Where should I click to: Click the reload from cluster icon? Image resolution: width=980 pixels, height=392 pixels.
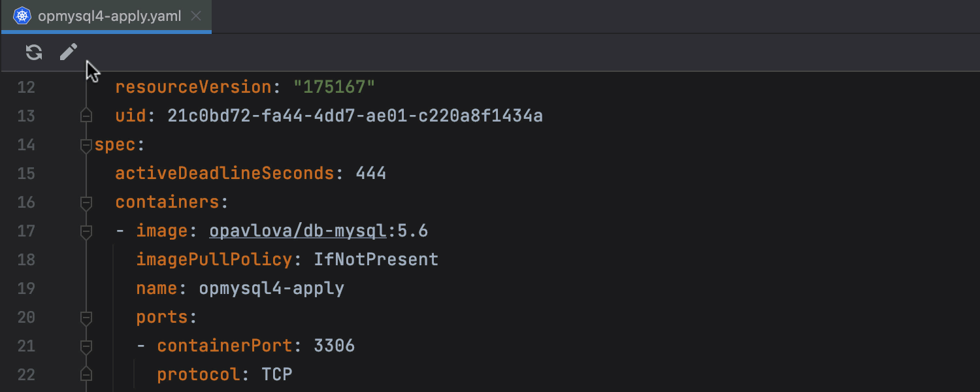(x=34, y=52)
